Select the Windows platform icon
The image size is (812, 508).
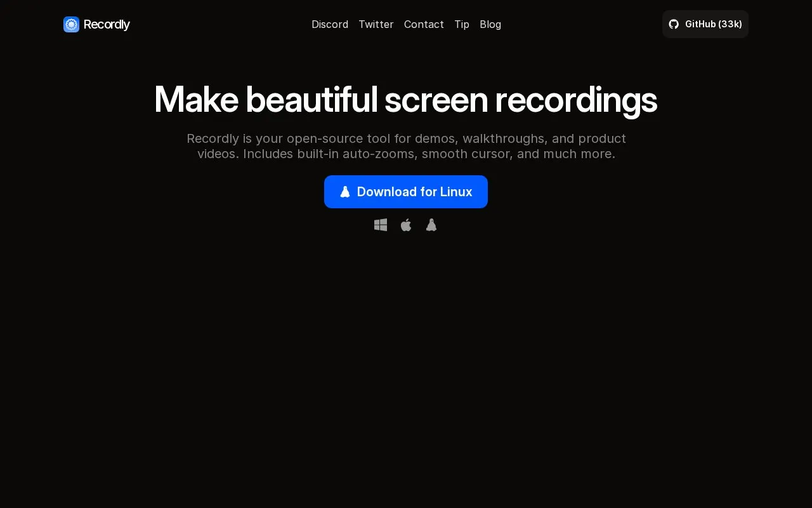pyautogui.click(x=381, y=225)
